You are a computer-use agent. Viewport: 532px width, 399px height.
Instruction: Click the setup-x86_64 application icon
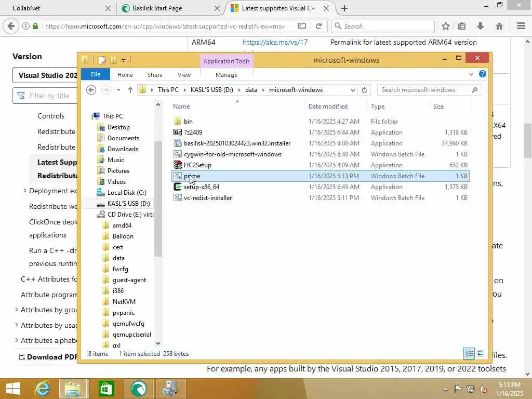[178, 187]
